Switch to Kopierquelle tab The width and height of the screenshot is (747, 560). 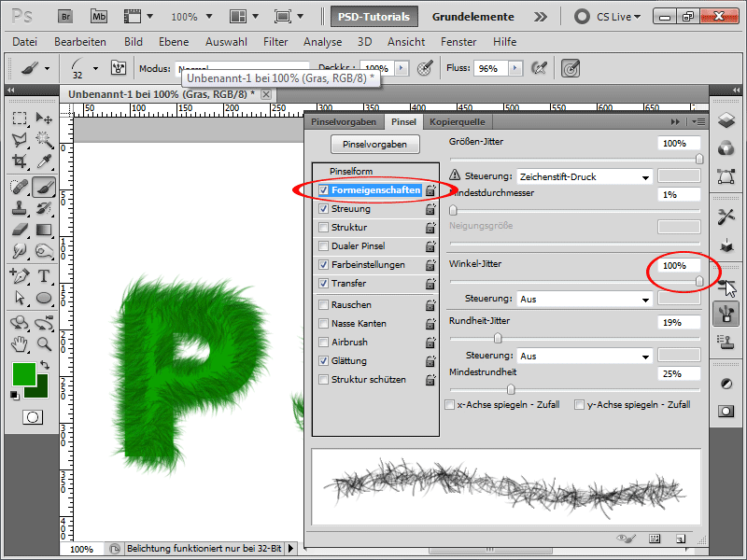[458, 122]
